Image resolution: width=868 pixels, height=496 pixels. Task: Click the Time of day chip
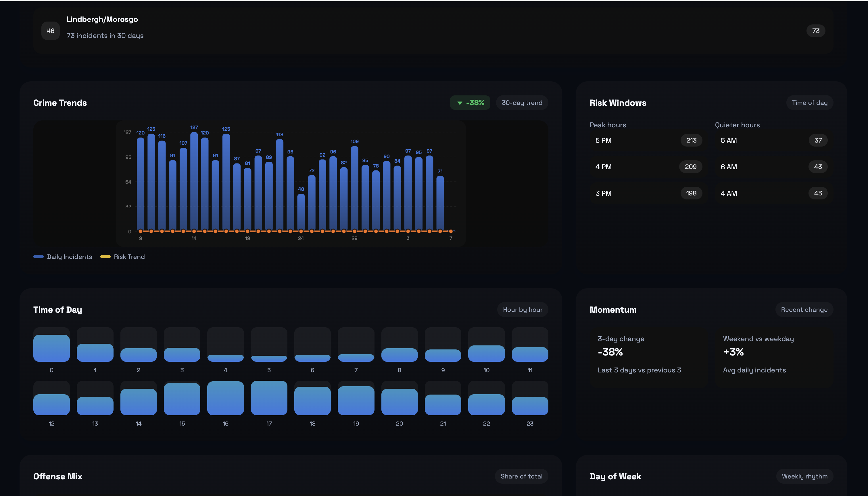809,103
